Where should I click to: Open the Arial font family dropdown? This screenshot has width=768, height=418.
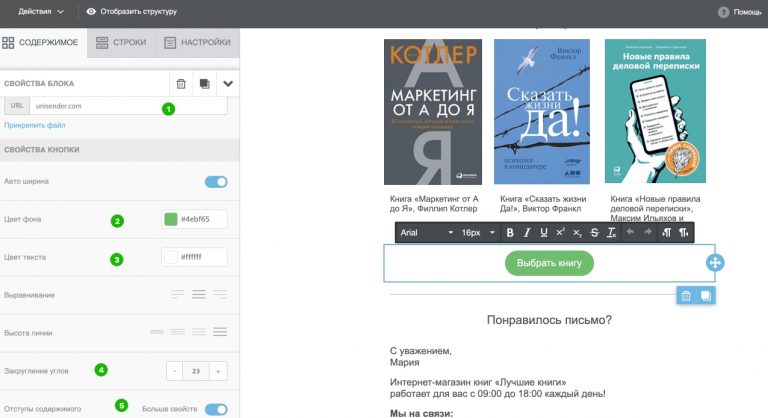[426, 233]
